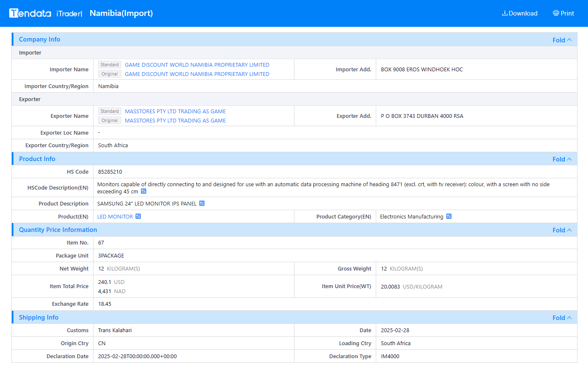Click item total price 4,431 NAD

[x=112, y=291]
